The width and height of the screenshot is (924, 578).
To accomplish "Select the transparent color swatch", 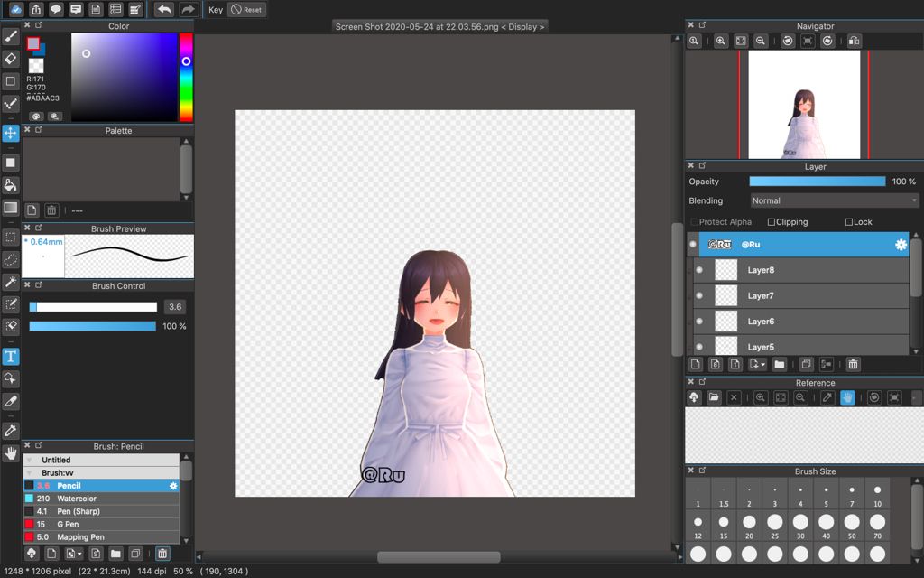I will point(36,65).
